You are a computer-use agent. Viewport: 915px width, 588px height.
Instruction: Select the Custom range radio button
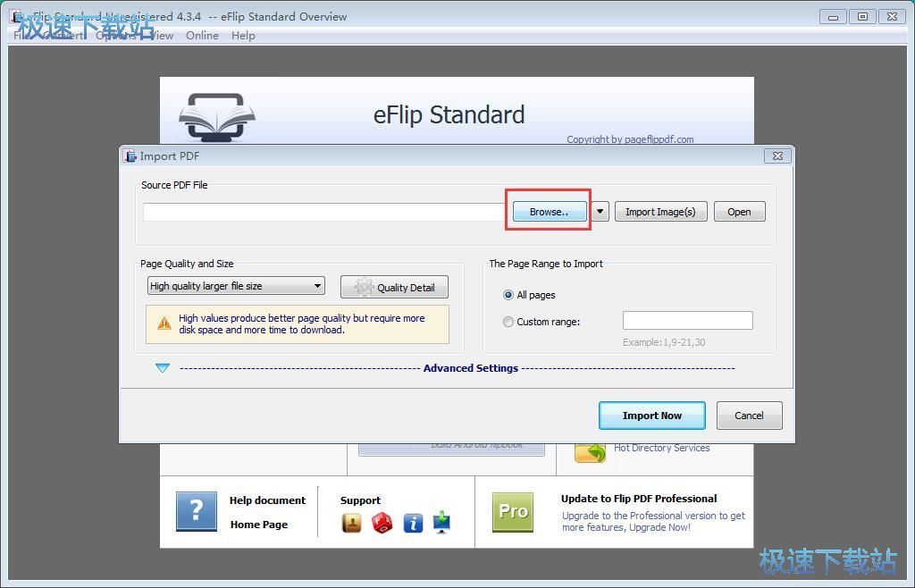(508, 322)
